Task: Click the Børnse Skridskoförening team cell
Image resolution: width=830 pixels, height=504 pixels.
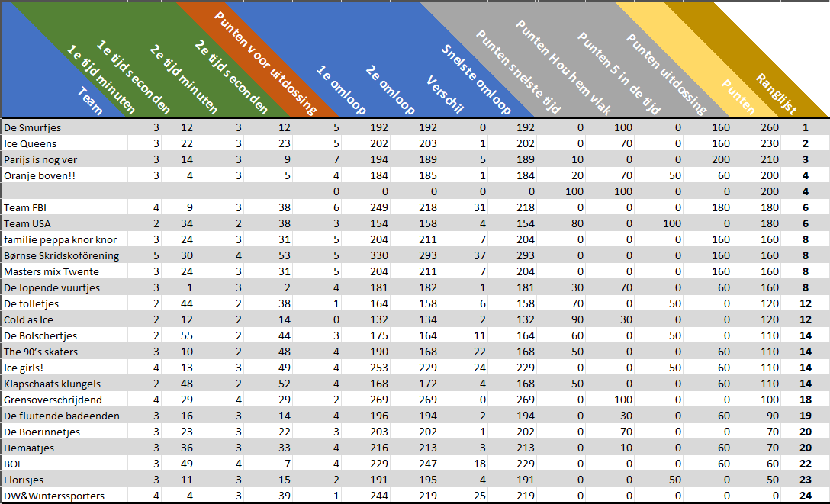Action: pos(61,255)
